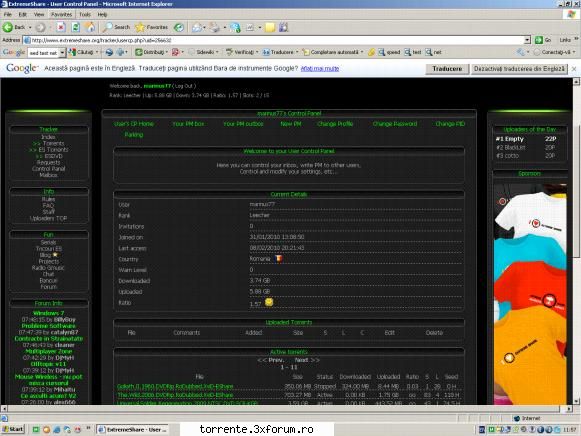
Task: Refresh the page with the toolbar icon
Action: 76,27
